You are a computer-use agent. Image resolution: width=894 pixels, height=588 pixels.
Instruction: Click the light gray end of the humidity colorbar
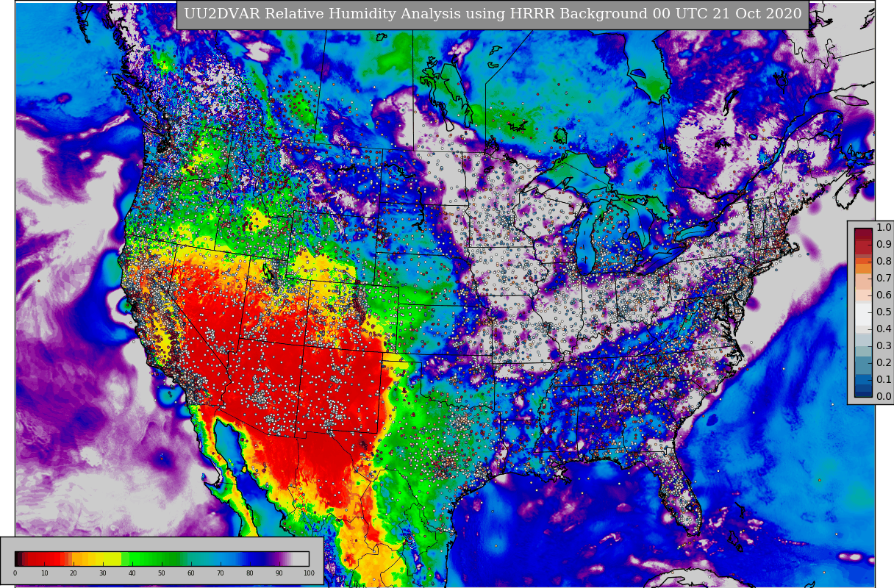pos(301,559)
